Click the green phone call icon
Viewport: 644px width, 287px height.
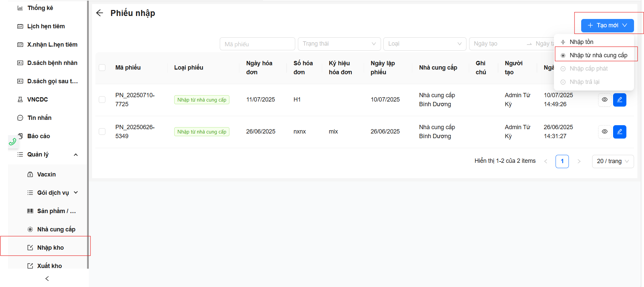(13, 142)
